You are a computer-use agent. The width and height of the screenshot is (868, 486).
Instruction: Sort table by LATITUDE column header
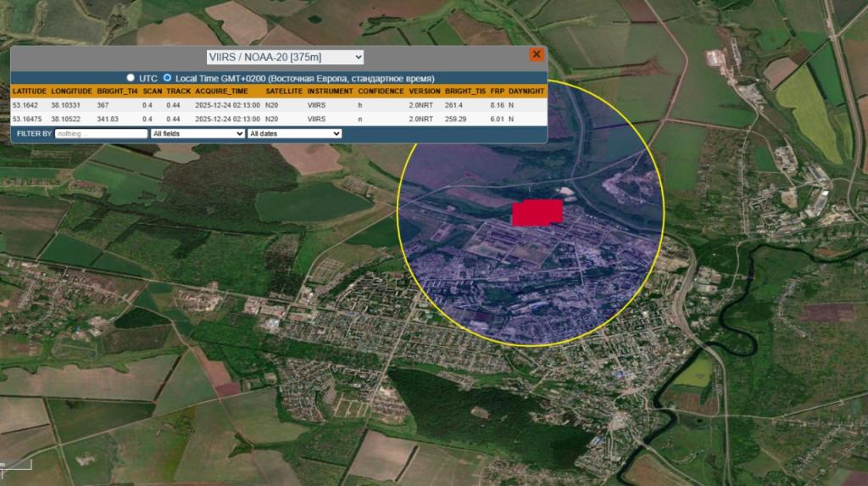click(x=30, y=91)
